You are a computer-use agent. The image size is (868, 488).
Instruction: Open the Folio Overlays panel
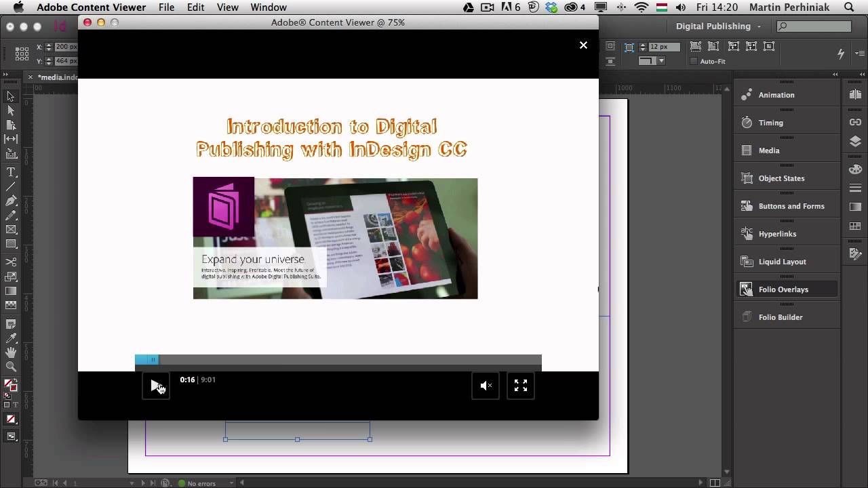(x=788, y=289)
